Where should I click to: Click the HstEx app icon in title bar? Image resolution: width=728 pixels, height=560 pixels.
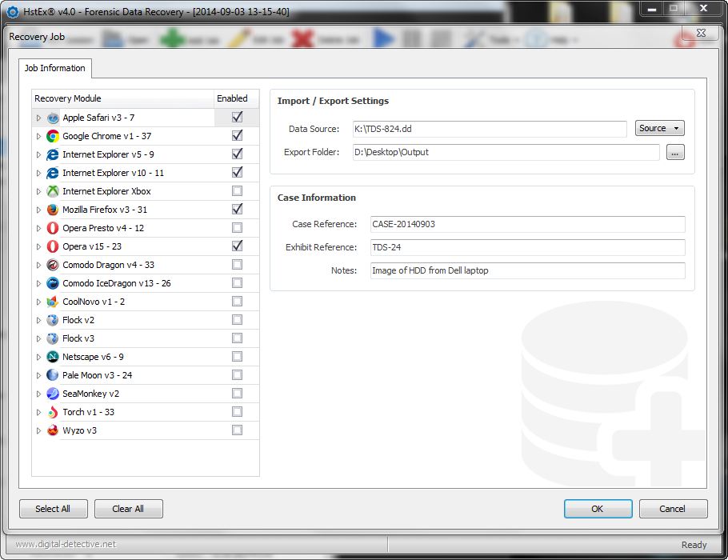click(13, 12)
